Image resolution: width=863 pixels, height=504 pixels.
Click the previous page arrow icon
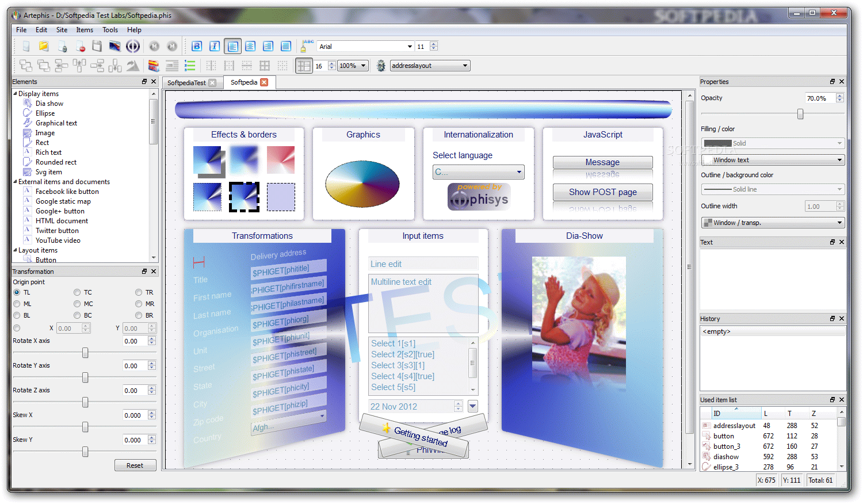click(154, 47)
